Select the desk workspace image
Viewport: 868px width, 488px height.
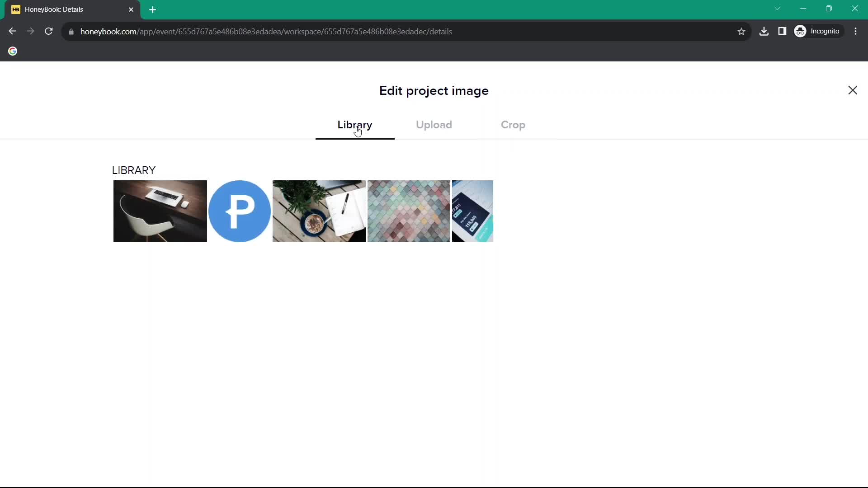pos(160,211)
